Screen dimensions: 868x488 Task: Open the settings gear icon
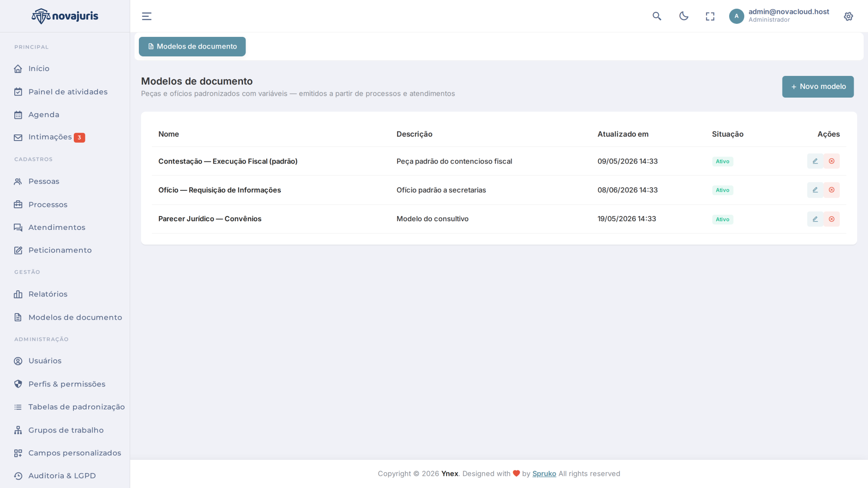[x=848, y=16]
